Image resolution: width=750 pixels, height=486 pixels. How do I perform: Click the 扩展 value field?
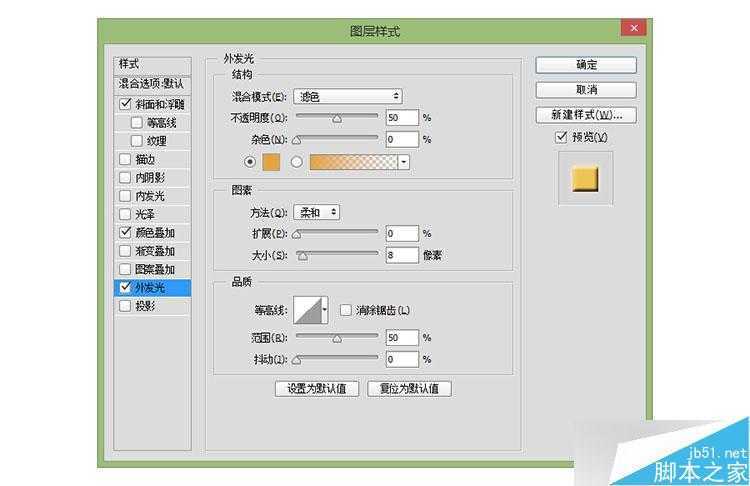click(402, 233)
